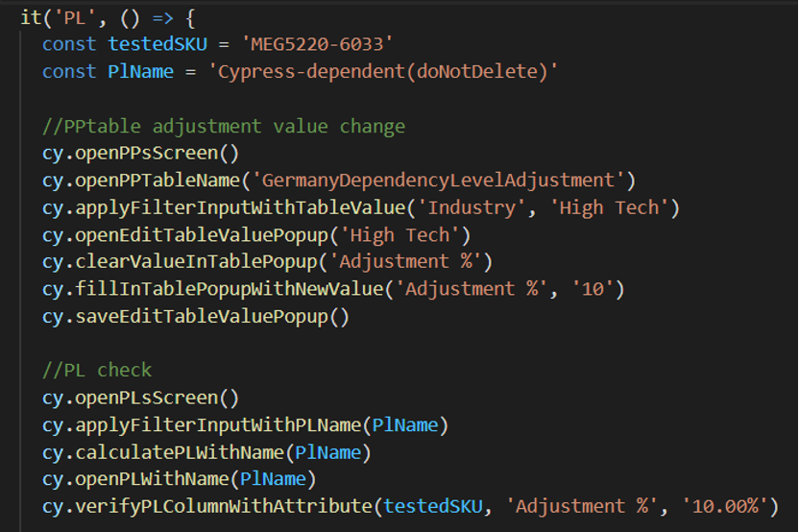Click the 'GermanyDependencyLevelAdjustment' string argument
The width and height of the screenshot is (799, 532).
coord(440,180)
